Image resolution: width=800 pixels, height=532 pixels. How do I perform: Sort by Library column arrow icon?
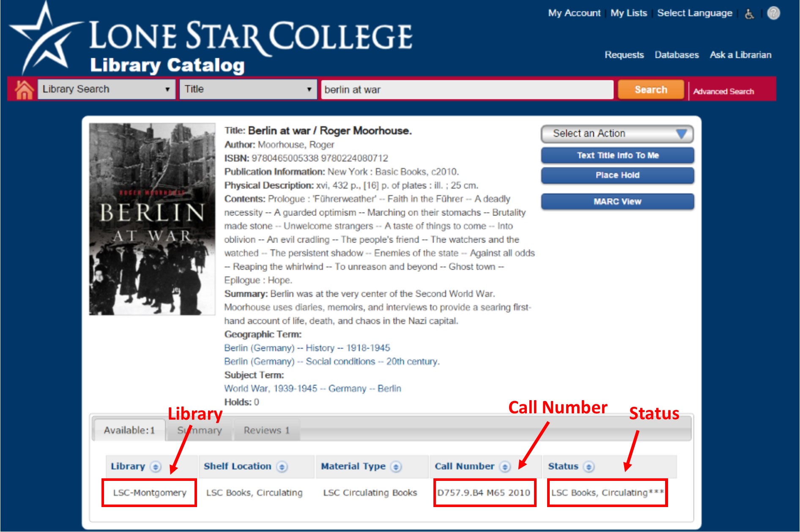[x=156, y=467]
